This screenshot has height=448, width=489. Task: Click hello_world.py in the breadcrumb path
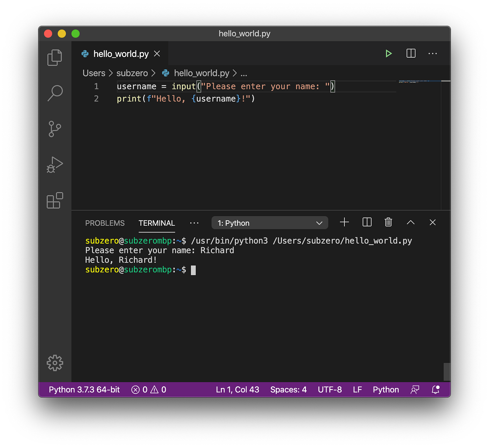(x=202, y=73)
